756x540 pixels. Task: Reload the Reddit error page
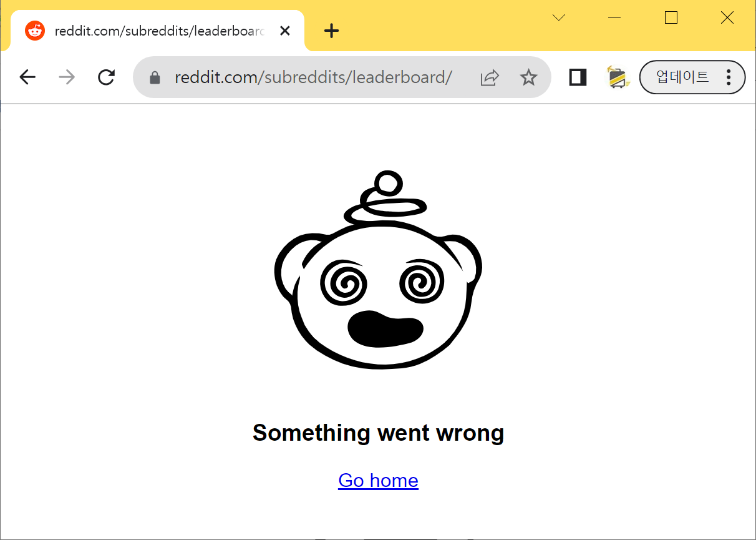pos(107,77)
